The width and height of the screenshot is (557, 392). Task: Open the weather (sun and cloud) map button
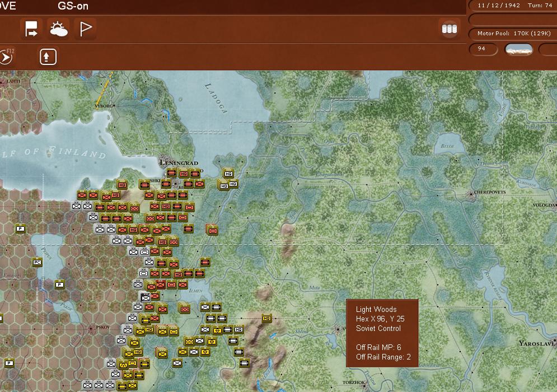59,29
